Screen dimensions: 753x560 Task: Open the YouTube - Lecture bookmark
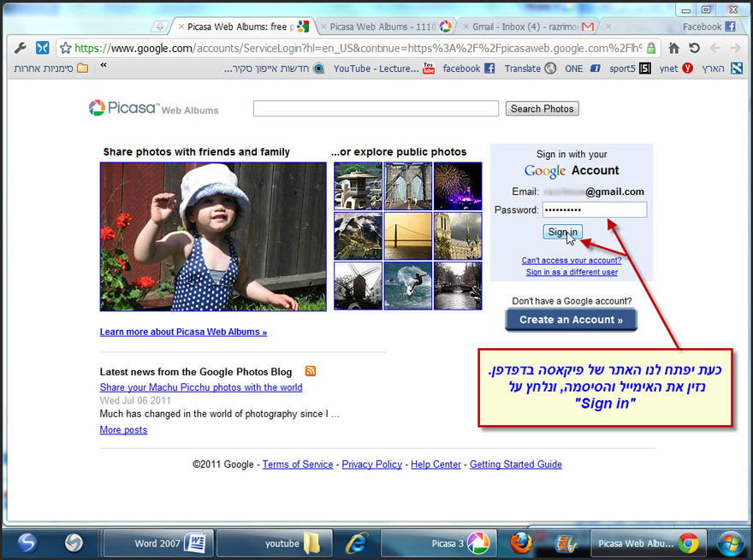(383, 68)
